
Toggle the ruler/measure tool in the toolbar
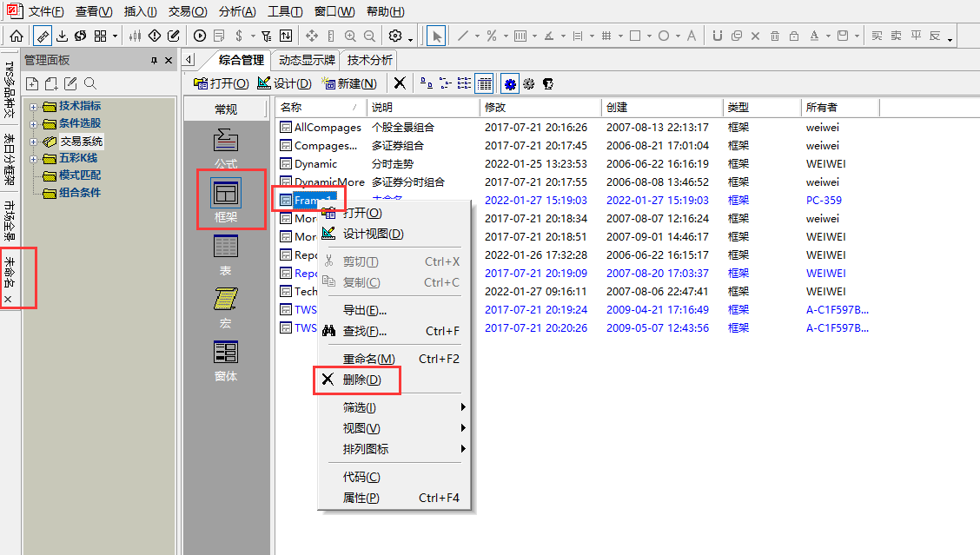tap(43, 36)
